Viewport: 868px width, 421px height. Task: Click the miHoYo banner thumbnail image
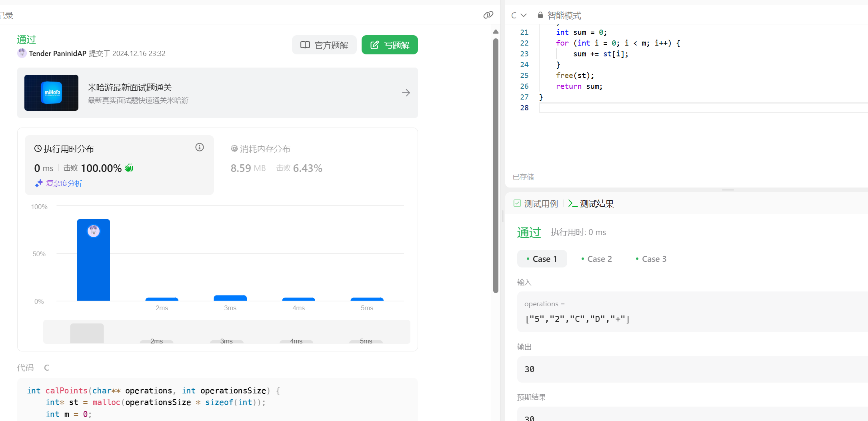[51, 93]
